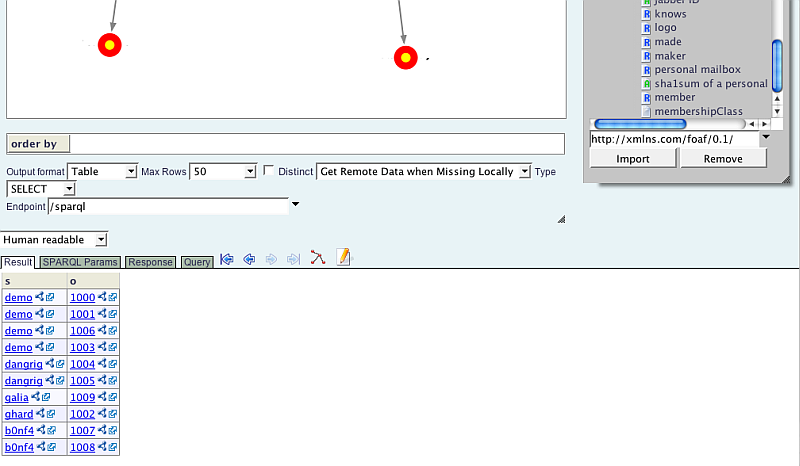Click the red graph visualization icon
The height and width of the screenshot is (466, 800).
(317, 257)
